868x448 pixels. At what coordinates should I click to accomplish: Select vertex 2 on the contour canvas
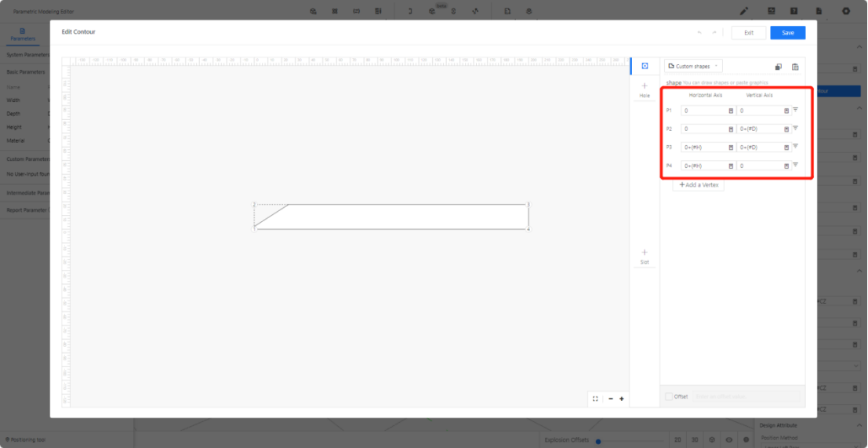[x=255, y=204]
